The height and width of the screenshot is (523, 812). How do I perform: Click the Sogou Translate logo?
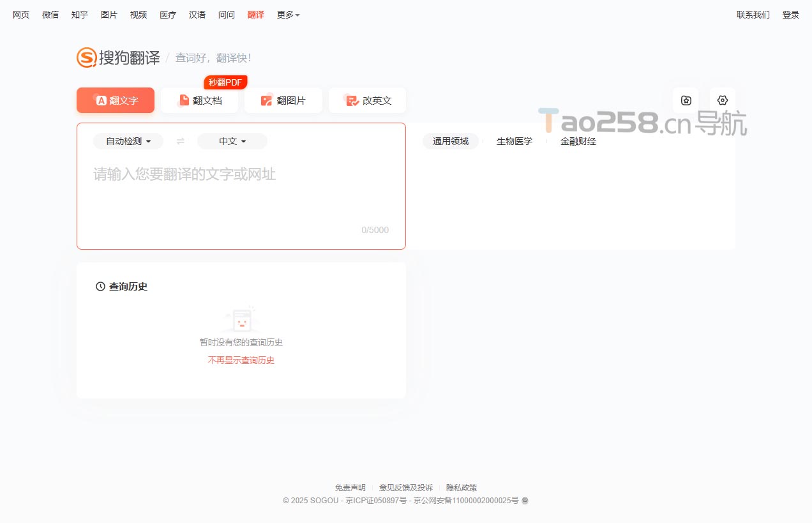(x=118, y=57)
